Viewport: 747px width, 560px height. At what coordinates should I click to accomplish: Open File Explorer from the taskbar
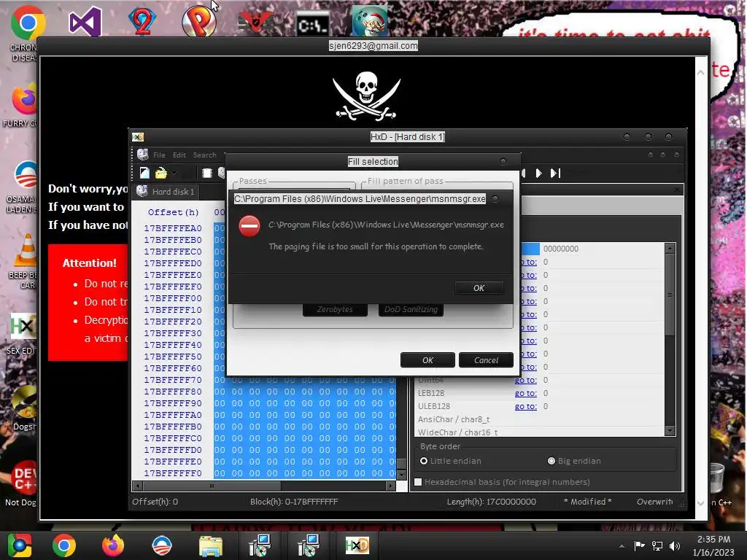[x=210, y=546]
